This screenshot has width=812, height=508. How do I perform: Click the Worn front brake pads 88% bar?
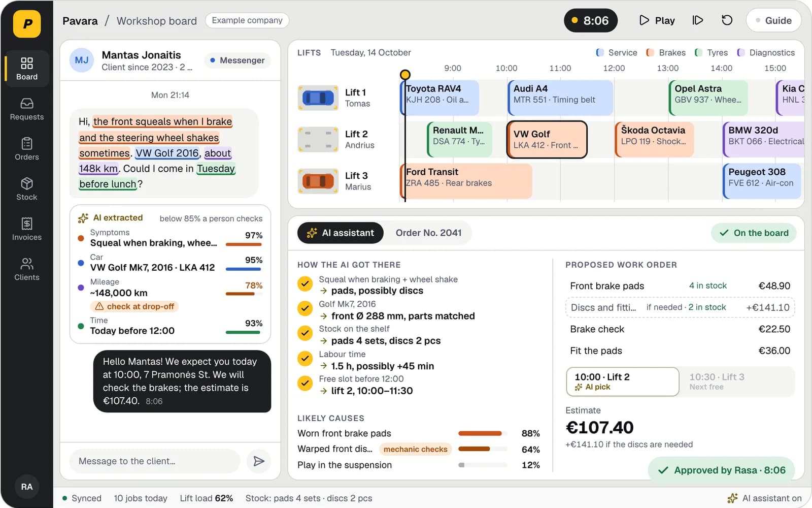(x=483, y=433)
